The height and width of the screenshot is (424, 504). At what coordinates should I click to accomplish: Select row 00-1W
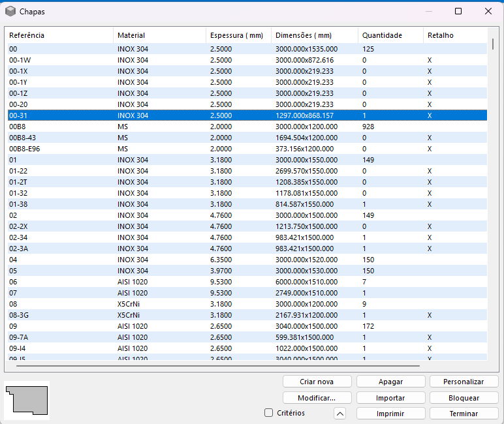coord(247,60)
